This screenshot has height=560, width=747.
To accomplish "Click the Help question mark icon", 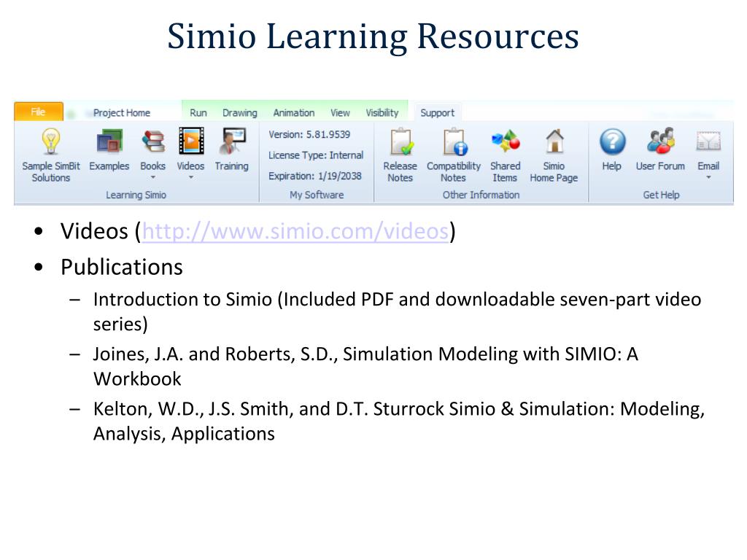I will (x=612, y=141).
